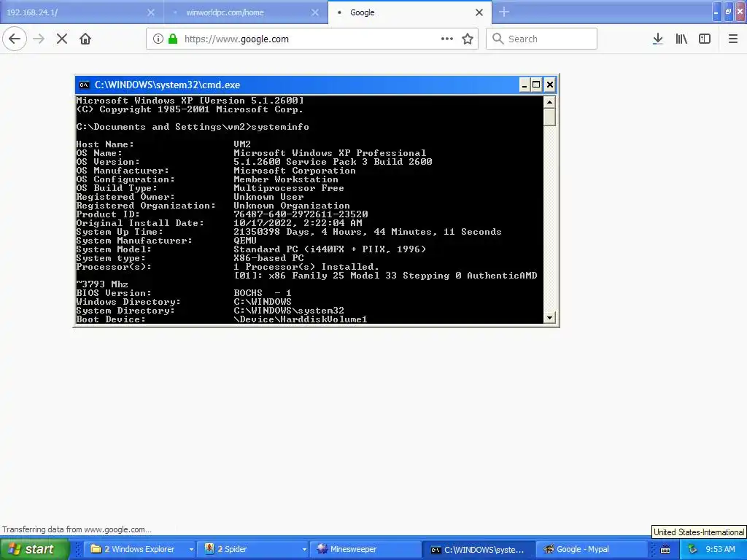Click Microsoft Windows XP Professional text
Screen dimensions: 747x560
pyautogui.click(x=330, y=153)
